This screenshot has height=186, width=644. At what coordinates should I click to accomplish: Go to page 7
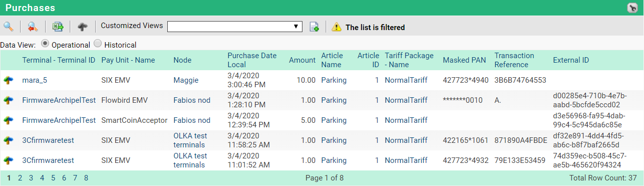click(75, 178)
